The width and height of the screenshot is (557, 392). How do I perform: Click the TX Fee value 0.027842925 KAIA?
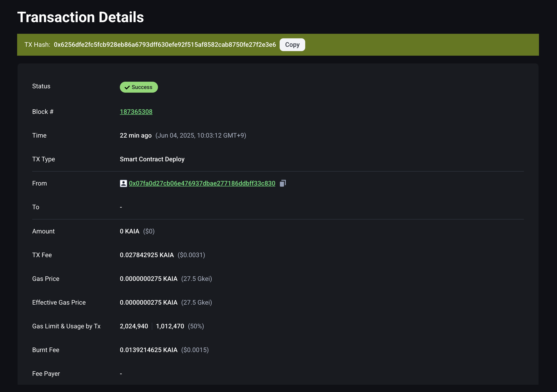(x=147, y=255)
